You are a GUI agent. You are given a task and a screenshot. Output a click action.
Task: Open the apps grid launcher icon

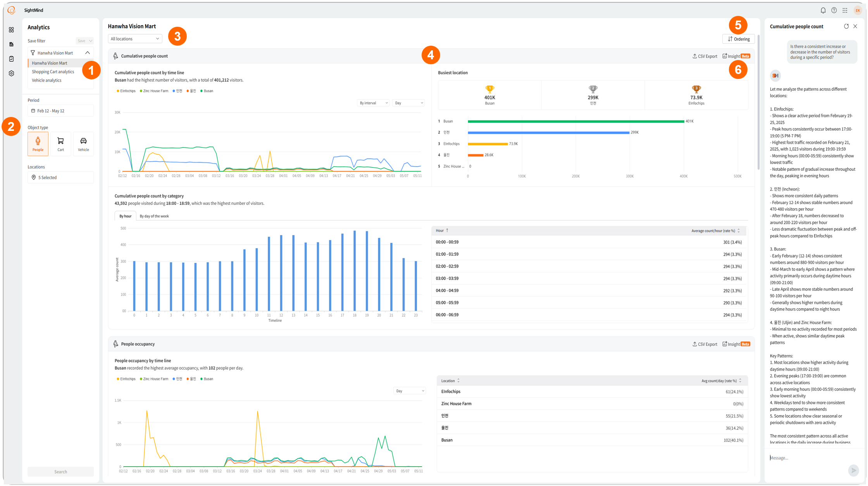click(x=845, y=10)
